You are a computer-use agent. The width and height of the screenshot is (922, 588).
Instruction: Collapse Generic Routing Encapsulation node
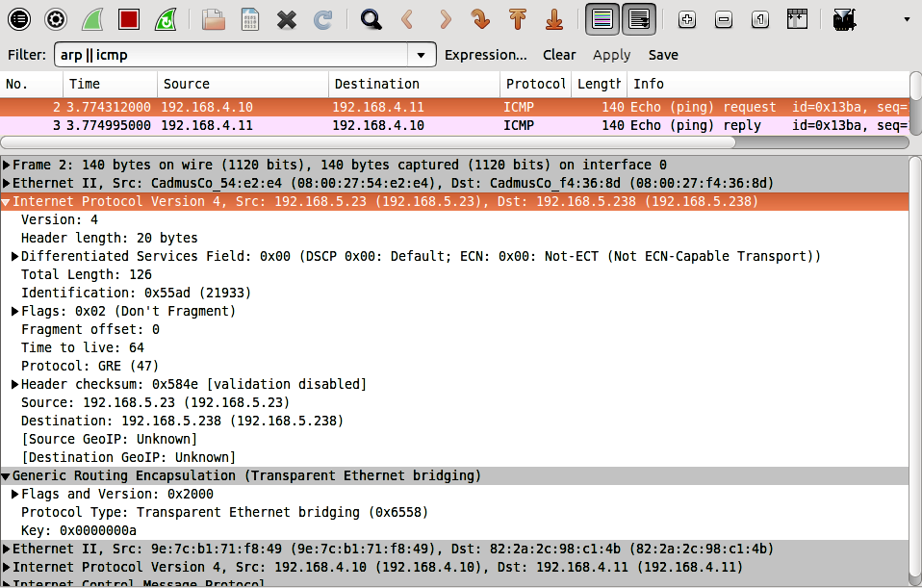[6, 476]
